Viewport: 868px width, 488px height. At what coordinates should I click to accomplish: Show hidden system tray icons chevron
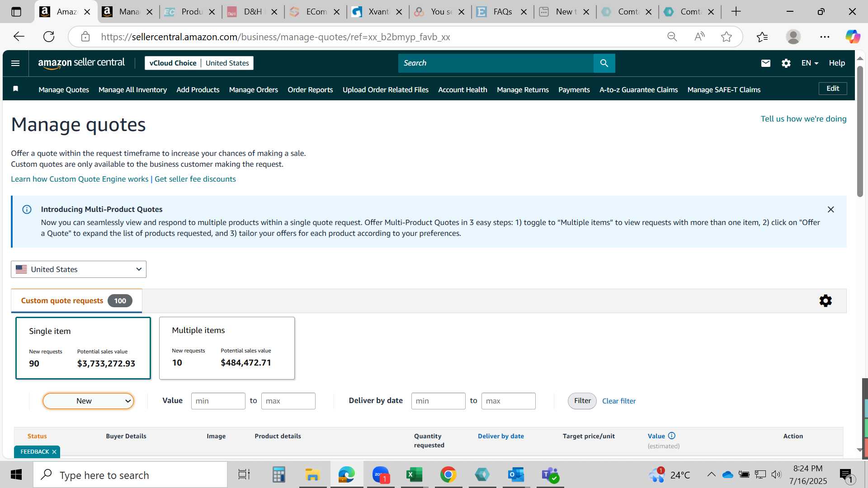711,474
